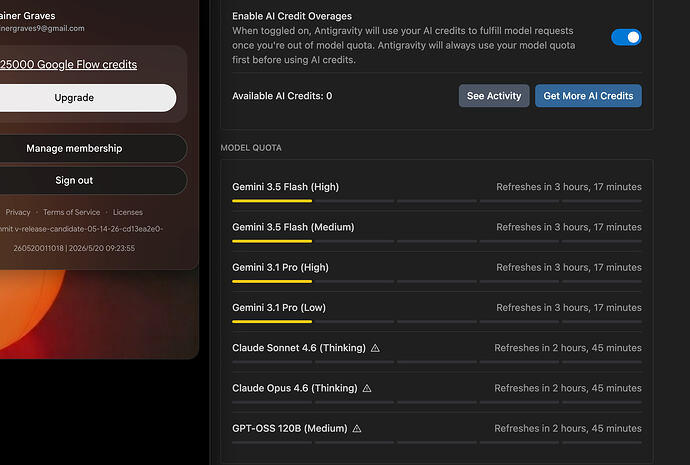Viewport: 690px width, 465px height.
Task: Select the GPT-OSS 120B (Medium) label
Action: coord(290,428)
